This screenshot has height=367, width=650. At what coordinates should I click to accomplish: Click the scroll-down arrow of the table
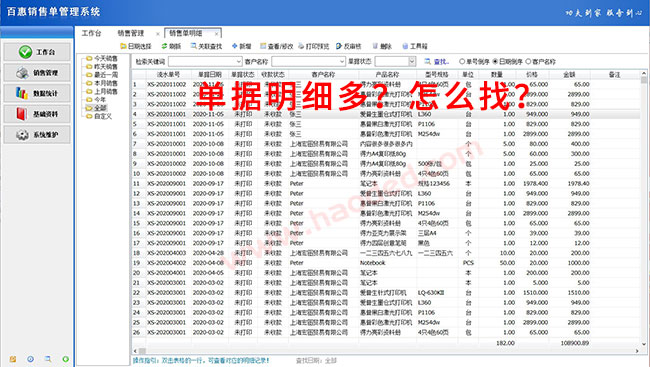[x=643, y=344]
